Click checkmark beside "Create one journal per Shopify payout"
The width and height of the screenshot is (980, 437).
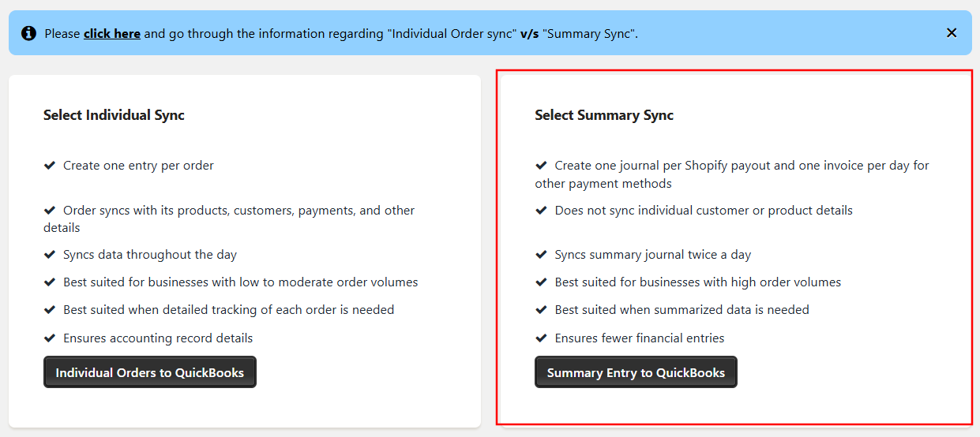[x=541, y=166]
